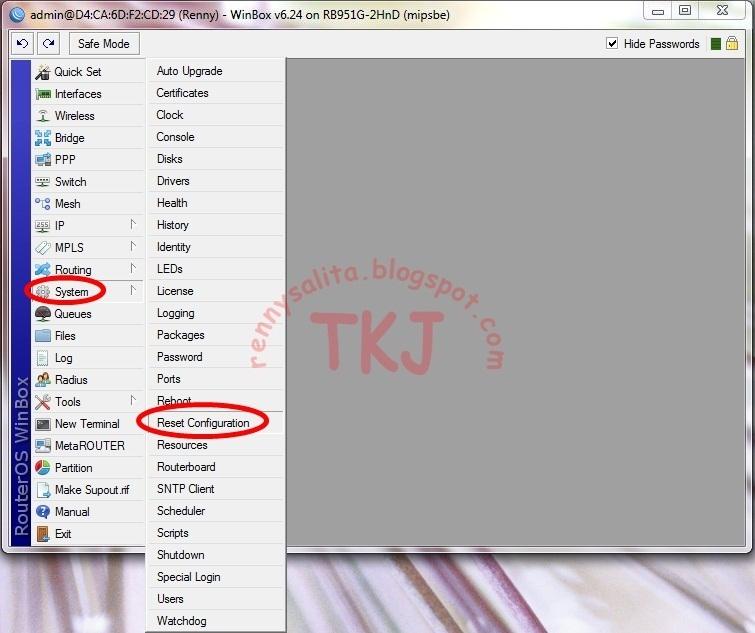Select System in the sidebar

(x=88, y=292)
